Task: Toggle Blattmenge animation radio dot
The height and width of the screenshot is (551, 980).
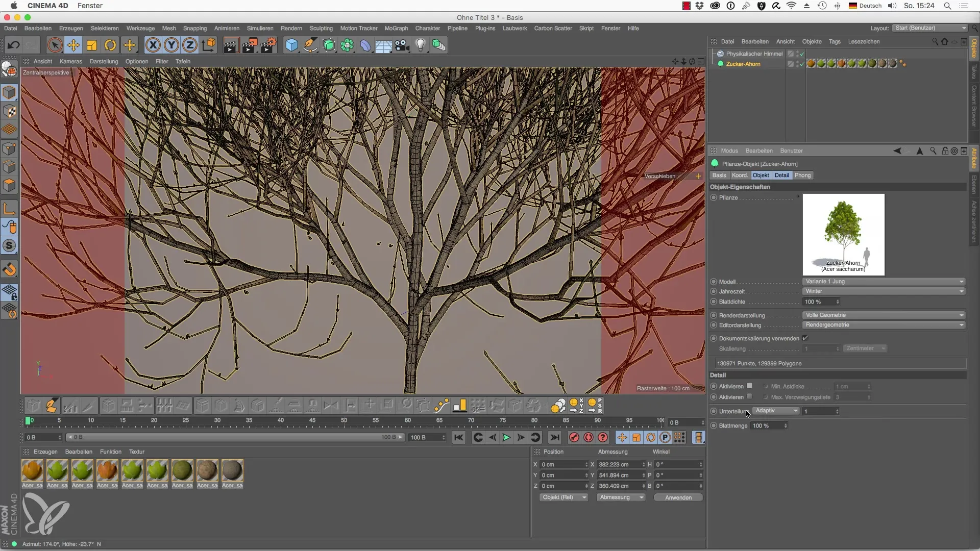Action: [714, 425]
